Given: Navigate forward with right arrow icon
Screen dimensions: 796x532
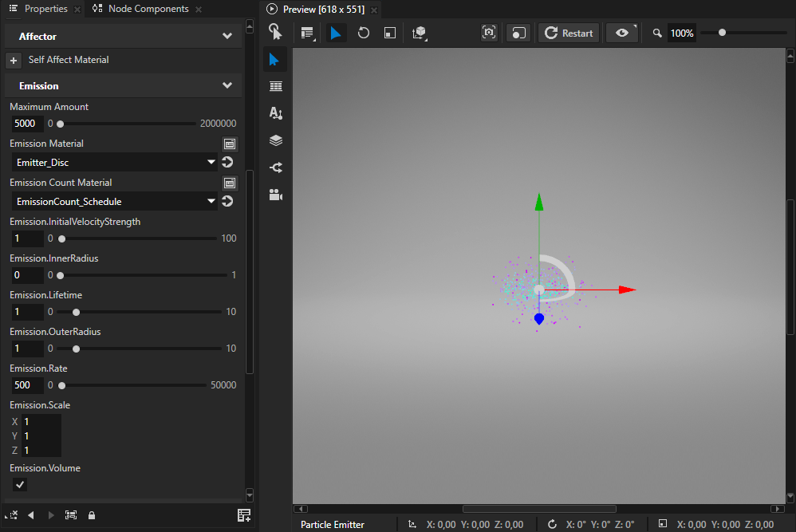Looking at the screenshot, I should coord(51,515).
